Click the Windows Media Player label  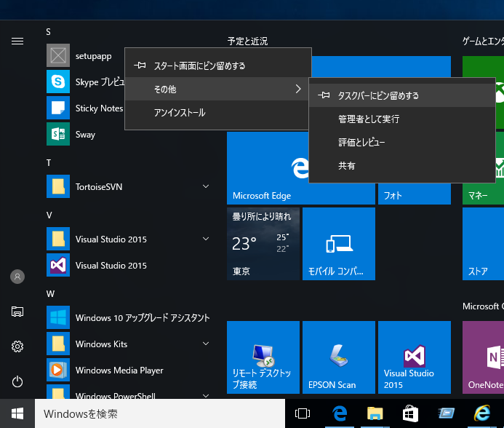click(x=119, y=370)
